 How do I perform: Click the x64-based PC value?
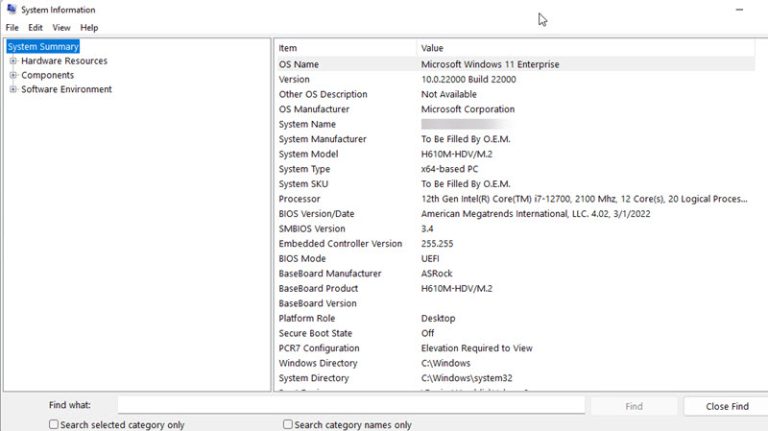[x=450, y=169]
